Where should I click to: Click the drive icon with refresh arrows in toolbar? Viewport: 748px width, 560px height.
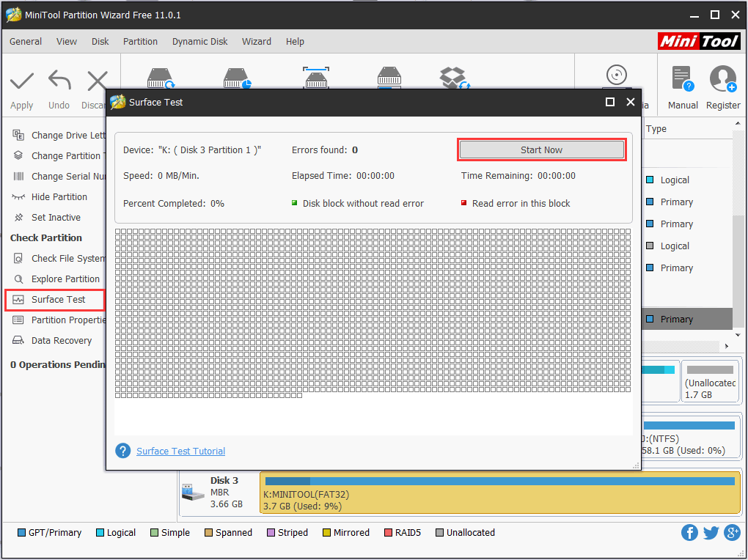[161, 78]
